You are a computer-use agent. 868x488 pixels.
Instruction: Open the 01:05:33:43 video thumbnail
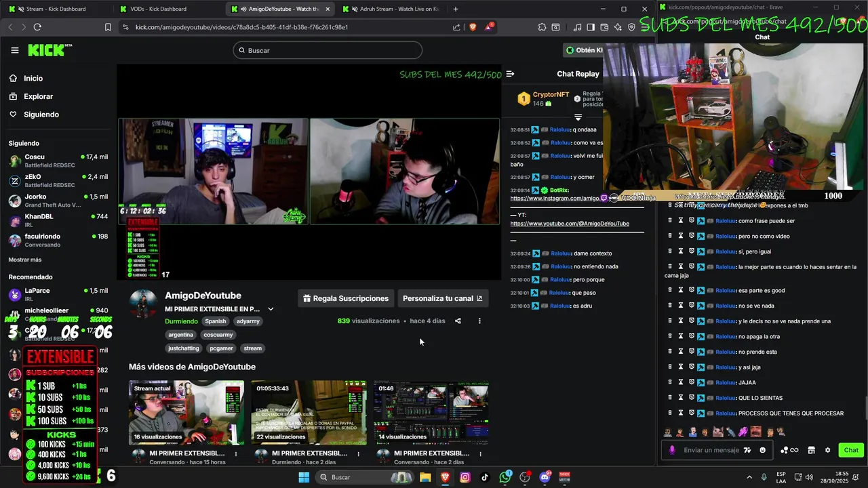(x=309, y=413)
